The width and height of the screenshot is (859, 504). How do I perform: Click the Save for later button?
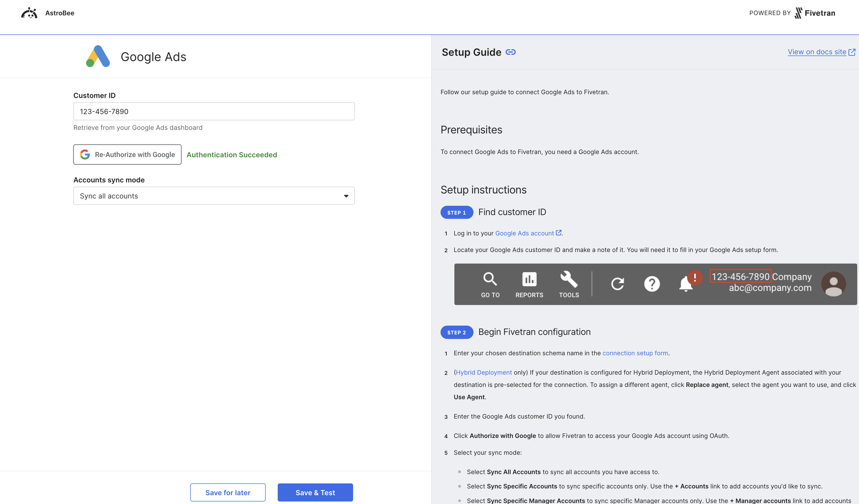(x=227, y=492)
